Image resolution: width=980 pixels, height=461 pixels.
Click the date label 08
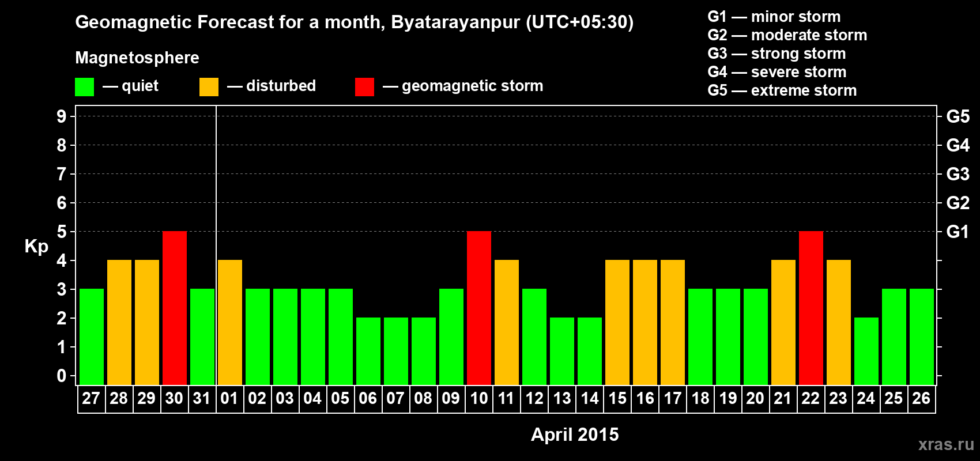tap(423, 398)
